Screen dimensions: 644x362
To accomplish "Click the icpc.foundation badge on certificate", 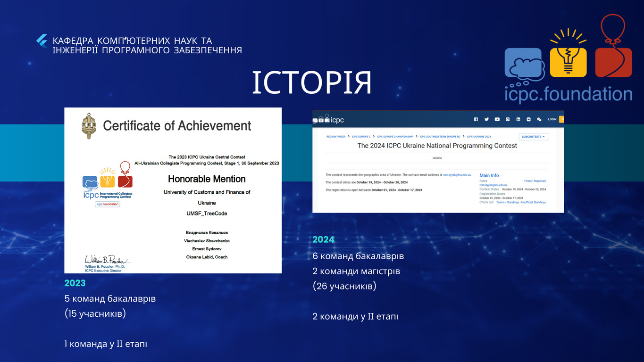I will coord(108,204).
